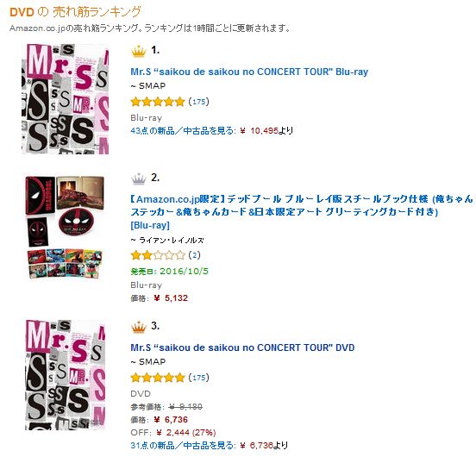Open the 2 reviews link for Deadpool
The height and width of the screenshot is (457, 476).
(x=195, y=255)
